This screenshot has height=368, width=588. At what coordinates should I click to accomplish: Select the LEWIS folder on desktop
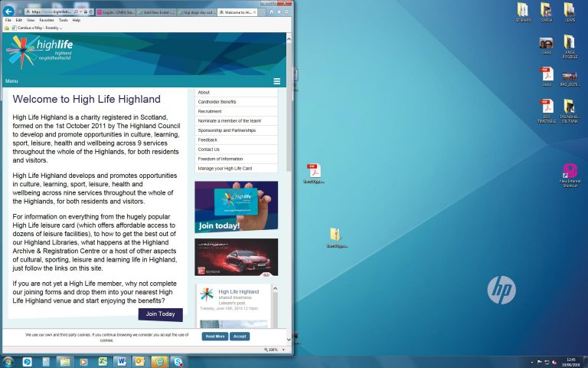pos(570,12)
